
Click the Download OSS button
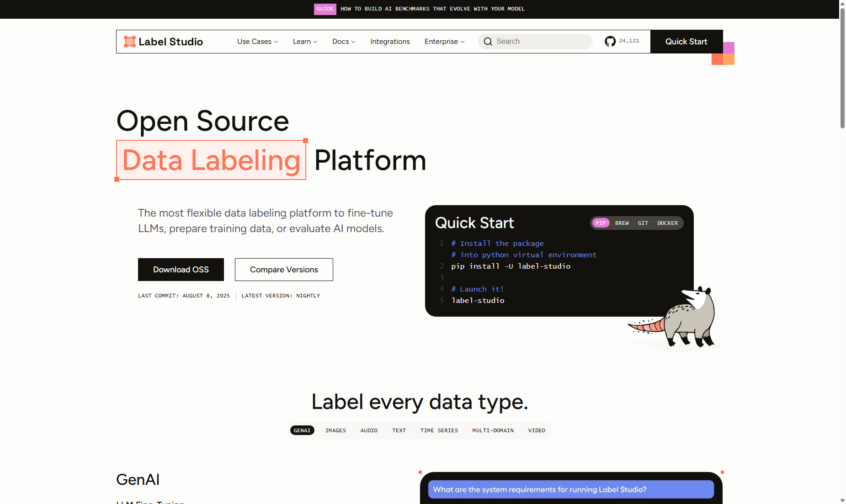coord(181,270)
